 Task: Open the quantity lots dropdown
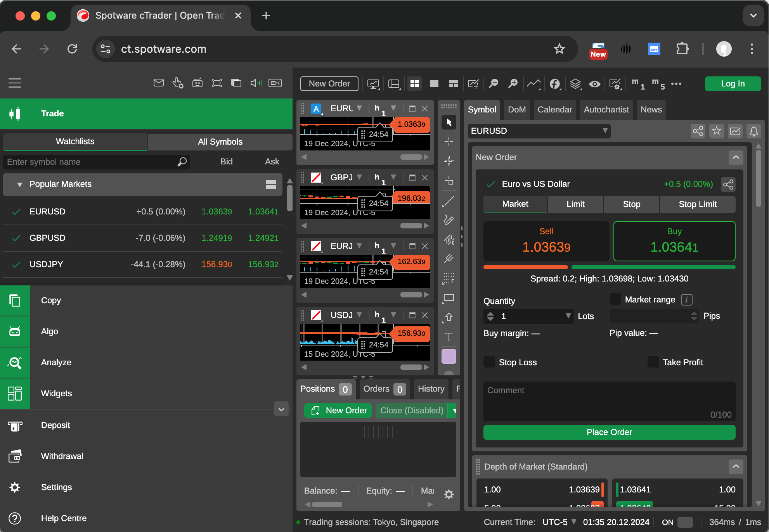tap(568, 316)
